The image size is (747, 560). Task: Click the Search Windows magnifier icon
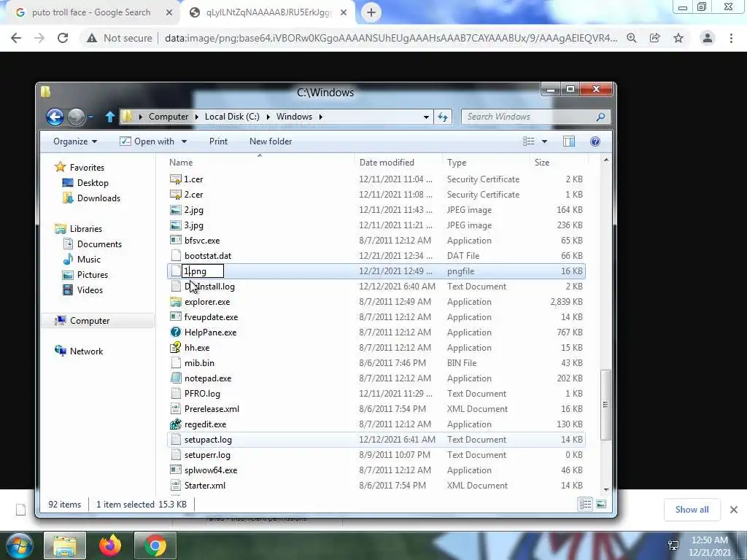(x=600, y=117)
